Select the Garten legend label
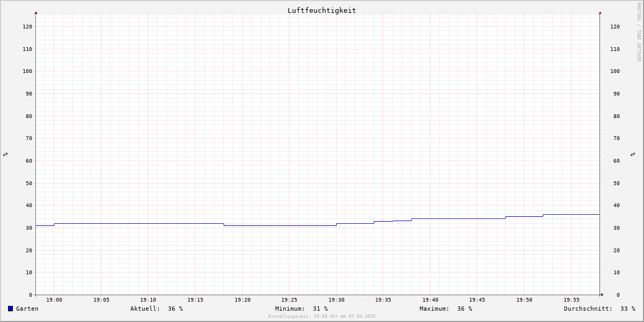 pos(27,309)
